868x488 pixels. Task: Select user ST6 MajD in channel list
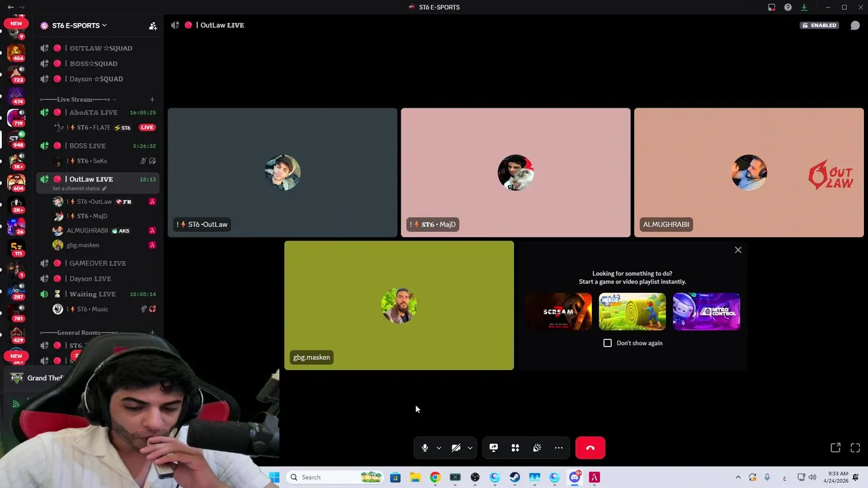[105, 216]
